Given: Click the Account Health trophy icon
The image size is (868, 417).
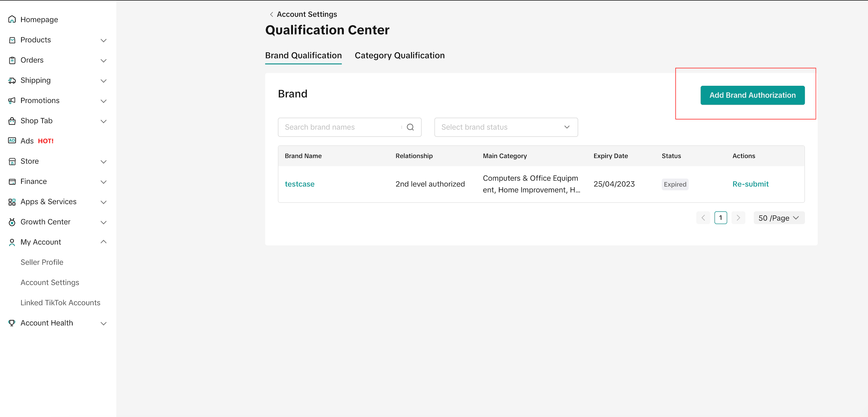Looking at the screenshot, I should click(x=12, y=323).
